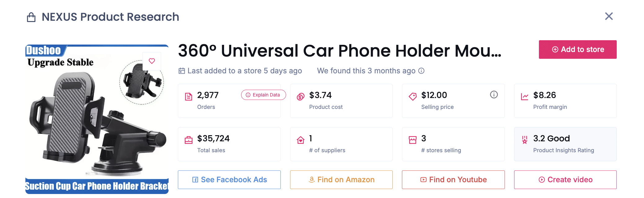Click Find on Amazon button
Screen dimensions: 644x198
[341, 180]
